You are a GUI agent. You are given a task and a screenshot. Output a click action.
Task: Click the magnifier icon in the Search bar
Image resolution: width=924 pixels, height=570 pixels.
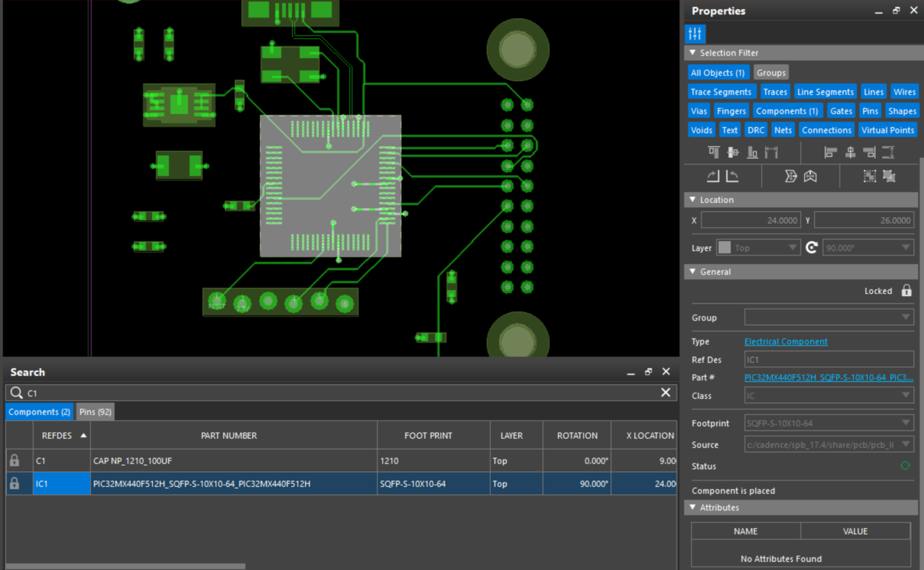[x=16, y=392]
